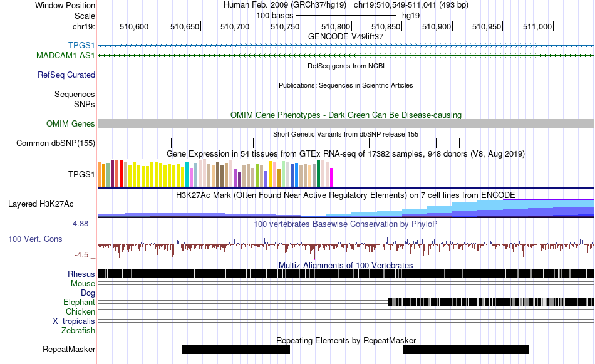Click the 510,750 ruler position
This screenshot has width=595, height=364.
point(285,26)
